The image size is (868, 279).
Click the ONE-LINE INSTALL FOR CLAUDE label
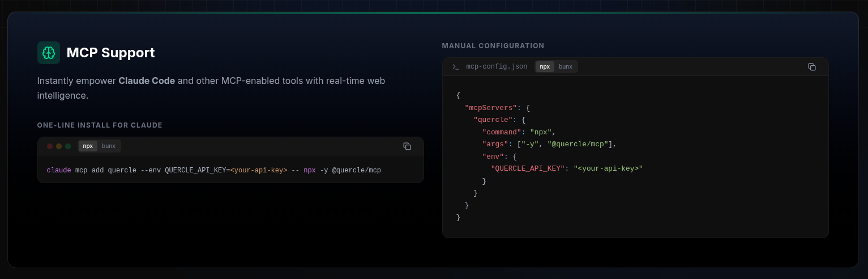[x=100, y=125]
